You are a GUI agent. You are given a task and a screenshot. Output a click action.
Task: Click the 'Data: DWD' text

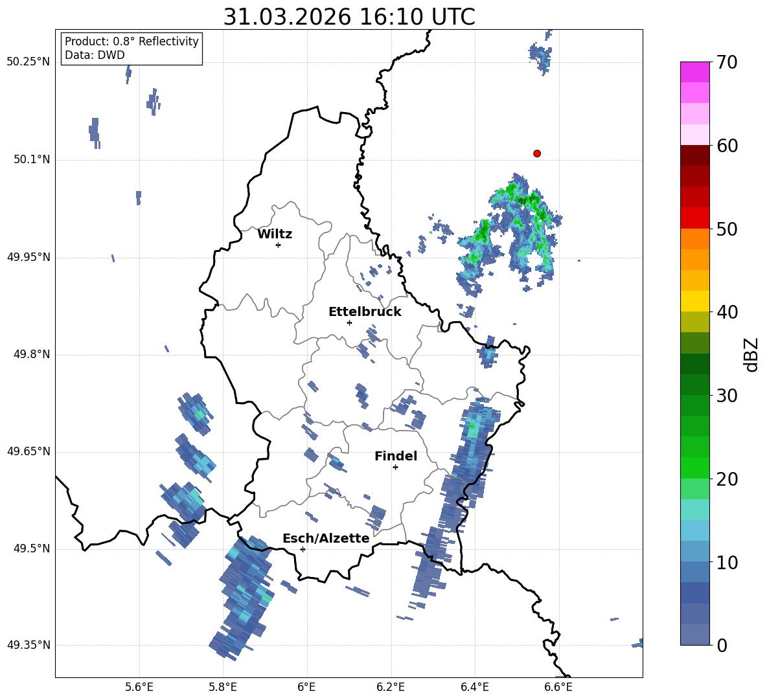95,55
